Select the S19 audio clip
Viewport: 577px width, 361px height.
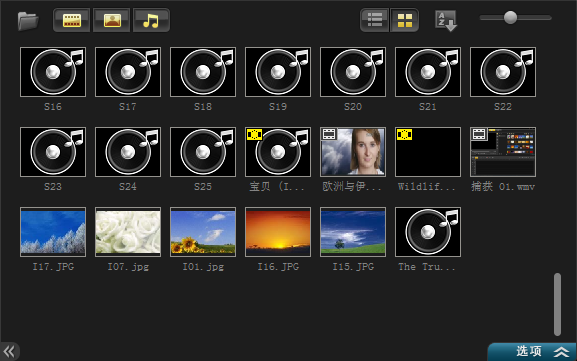(x=278, y=72)
